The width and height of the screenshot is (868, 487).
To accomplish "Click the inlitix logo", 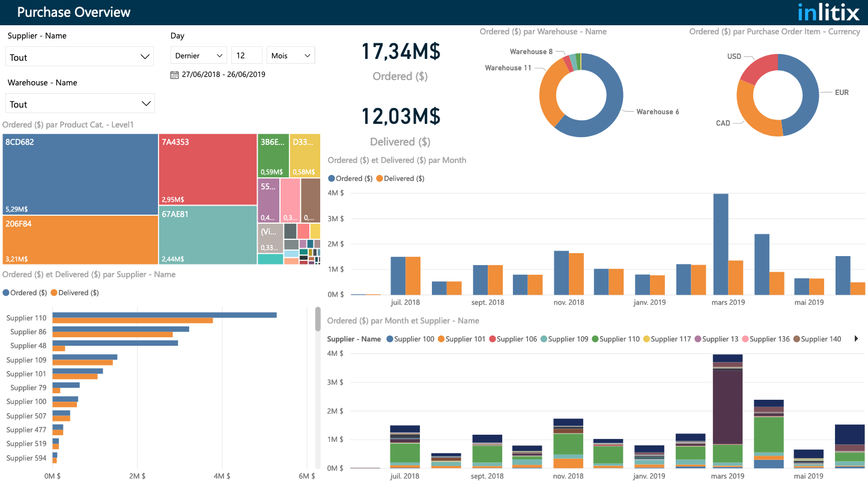I will 829,12.
